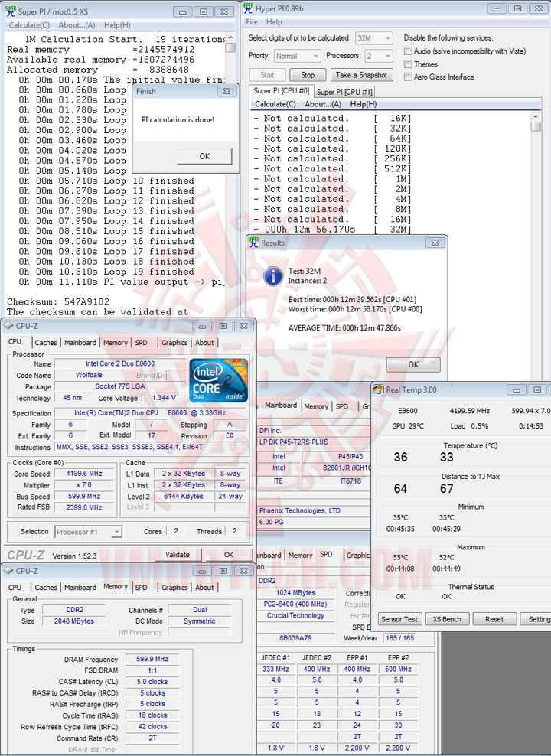The image size is (551, 756).
Task: Open the Processors count dropdown
Action: pyautogui.click(x=378, y=56)
